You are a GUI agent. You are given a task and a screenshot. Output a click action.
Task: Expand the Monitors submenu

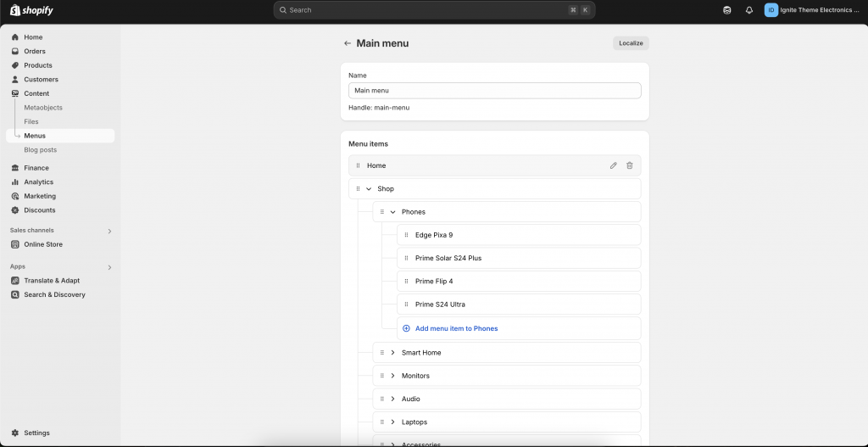pos(392,376)
